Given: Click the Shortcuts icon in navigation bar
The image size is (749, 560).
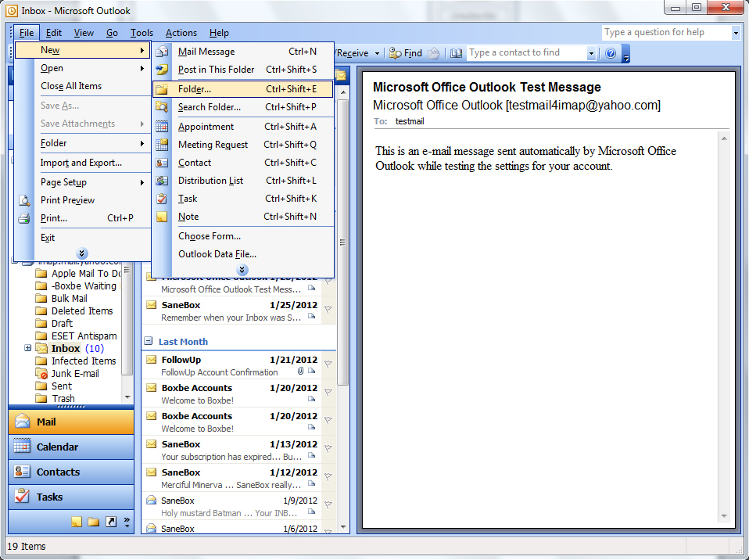Looking at the screenshot, I should (x=111, y=522).
